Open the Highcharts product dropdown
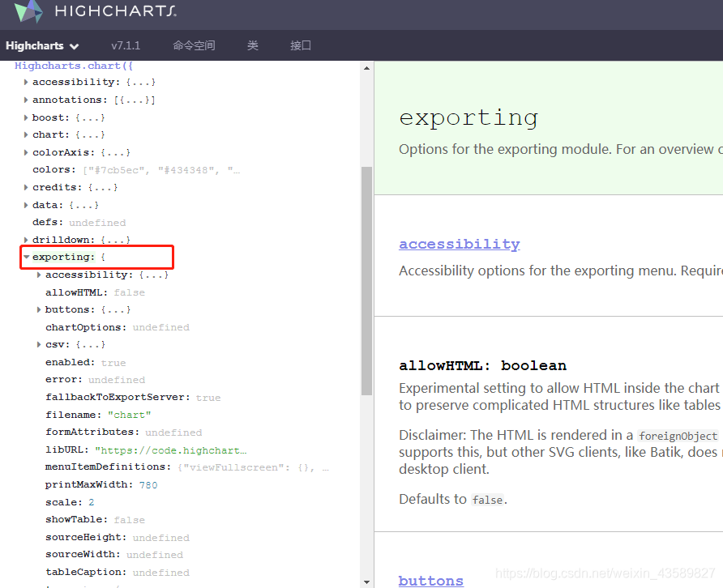This screenshot has width=723, height=588. (42, 45)
